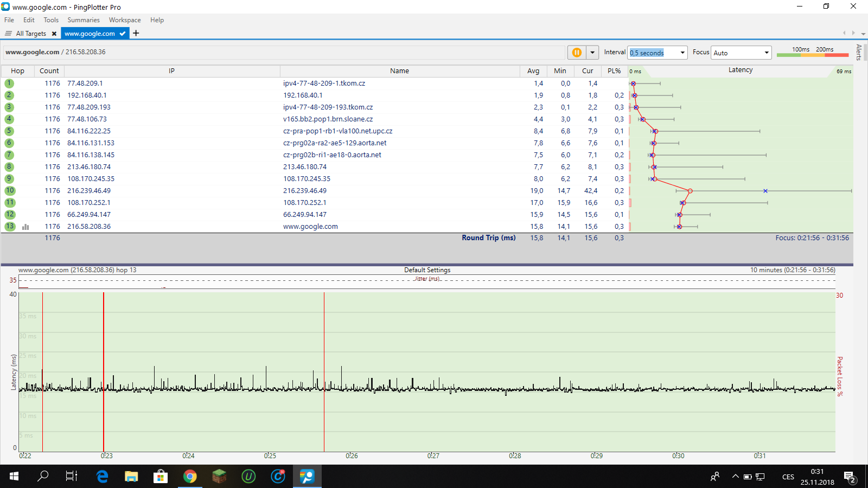This screenshot has height=488, width=868.
Task: Expand the pause button dropdown arrow
Action: (x=592, y=53)
